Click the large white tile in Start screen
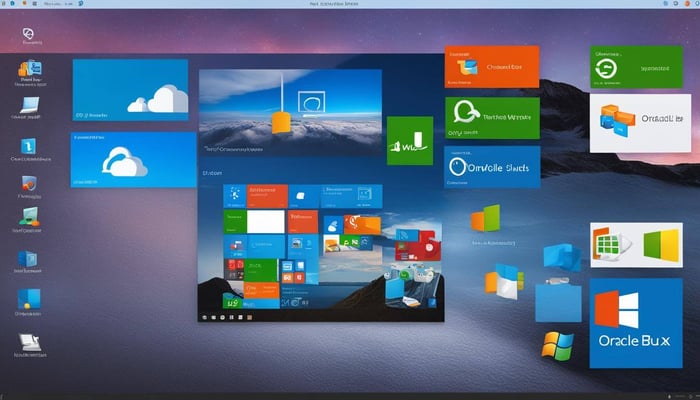Image resolution: width=700 pixels, height=400 pixels. (266, 222)
